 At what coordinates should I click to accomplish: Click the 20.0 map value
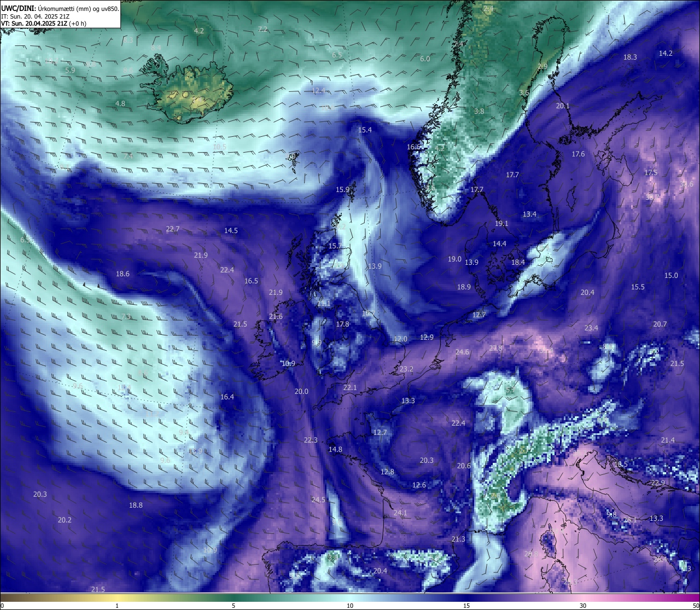click(301, 391)
